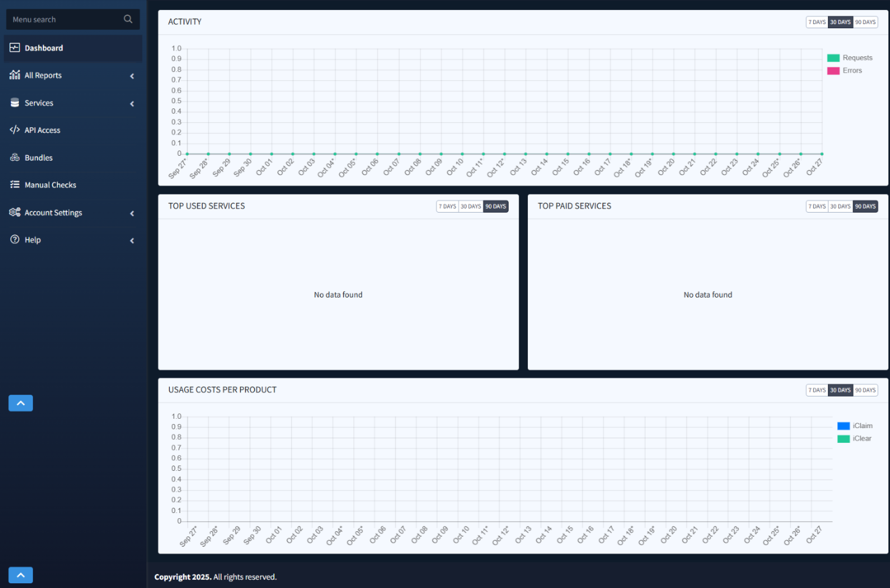Switch Activity chart to 7 days

tap(817, 22)
